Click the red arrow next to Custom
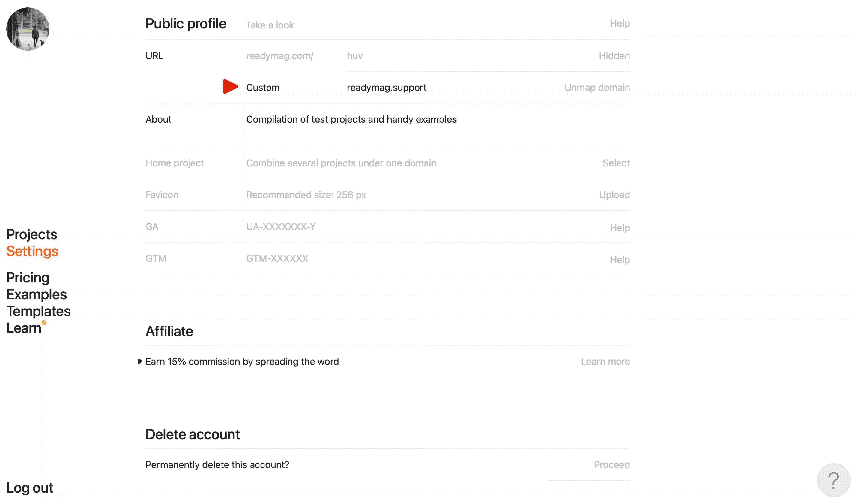The image size is (857, 504). click(x=230, y=87)
